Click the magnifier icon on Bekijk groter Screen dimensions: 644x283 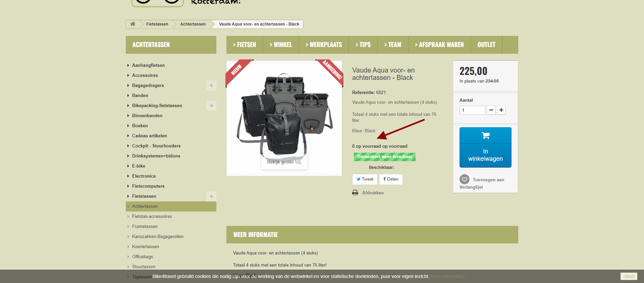click(298, 161)
